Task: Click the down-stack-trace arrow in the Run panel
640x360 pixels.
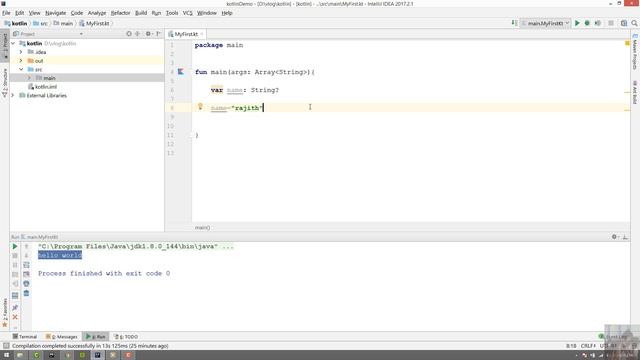Action: 27,256
